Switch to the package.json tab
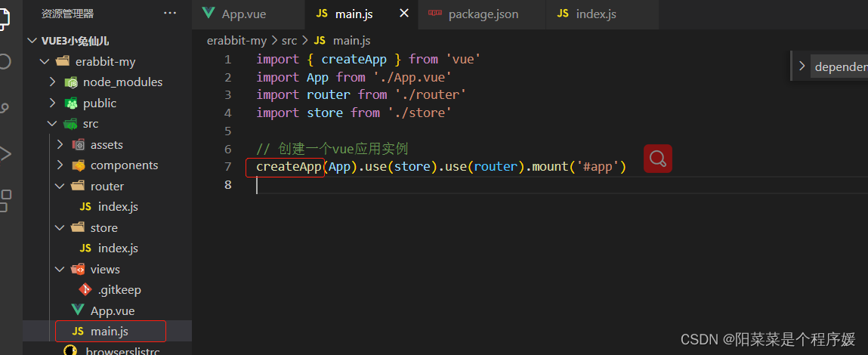The height and width of the screenshot is (355, 868). click(x=482, y=14)
